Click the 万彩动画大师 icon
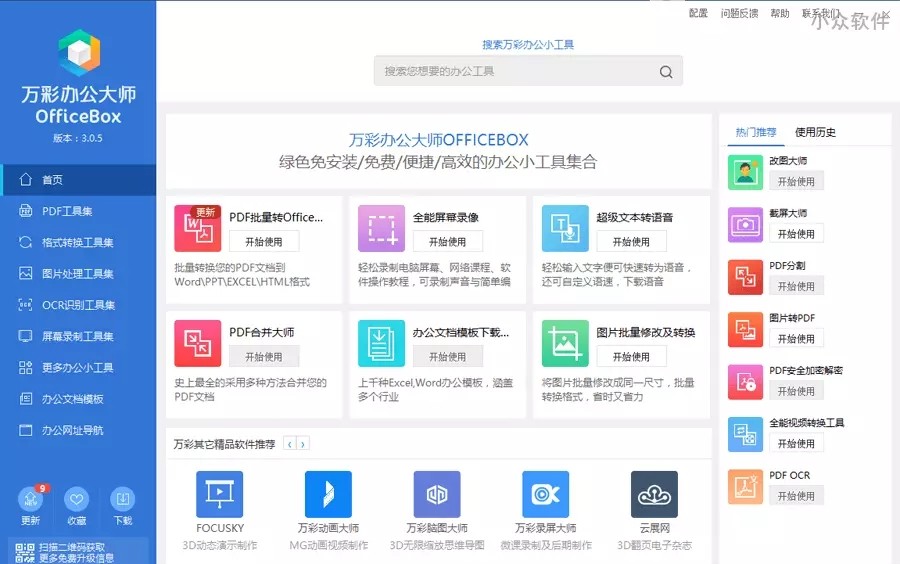 [328, 494]
